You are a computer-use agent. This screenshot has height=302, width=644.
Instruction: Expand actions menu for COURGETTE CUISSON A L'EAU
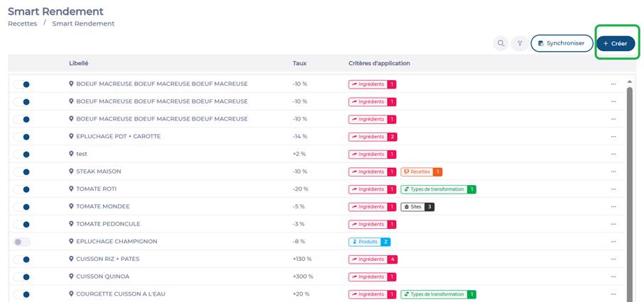click(613, 294)
